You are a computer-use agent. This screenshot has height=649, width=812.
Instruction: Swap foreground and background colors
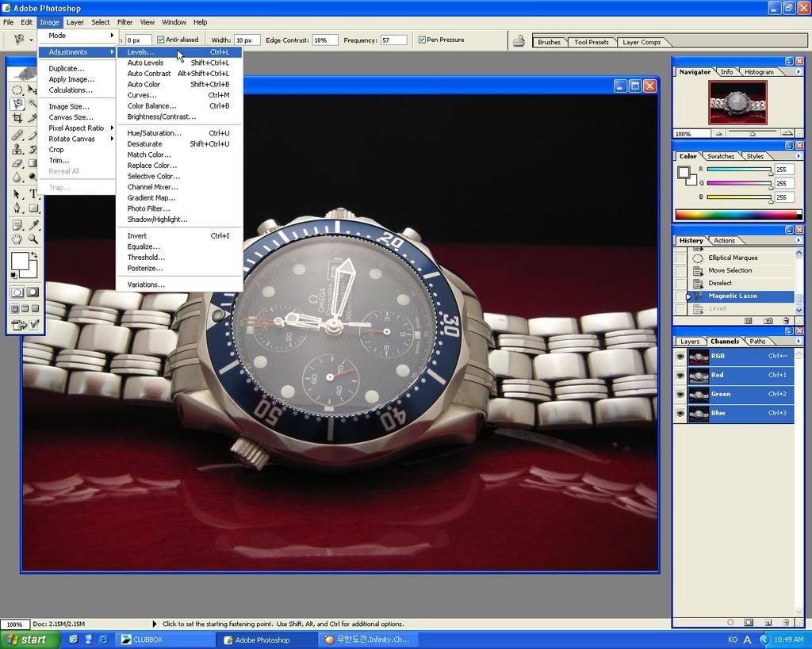click(x=34, y=255)
